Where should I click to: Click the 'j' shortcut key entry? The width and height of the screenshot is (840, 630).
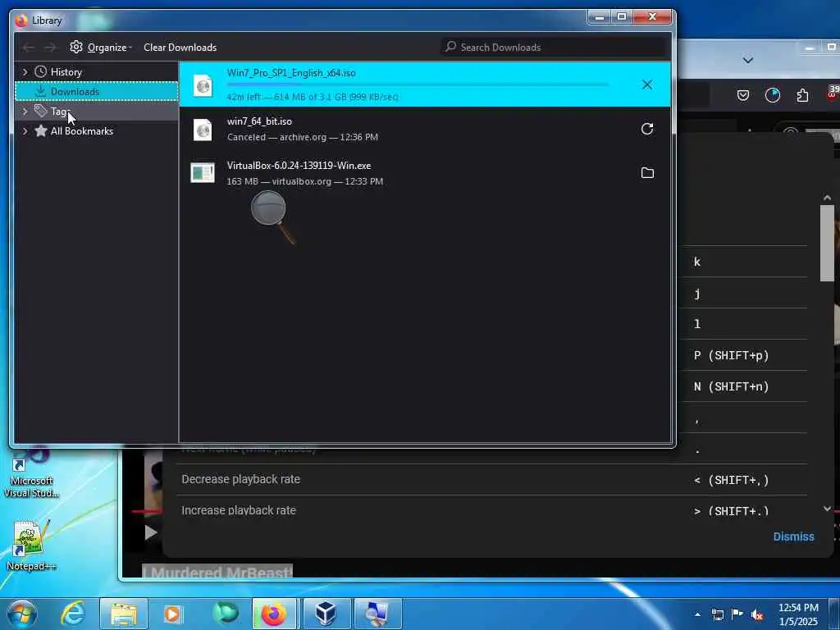click(697, 294)
